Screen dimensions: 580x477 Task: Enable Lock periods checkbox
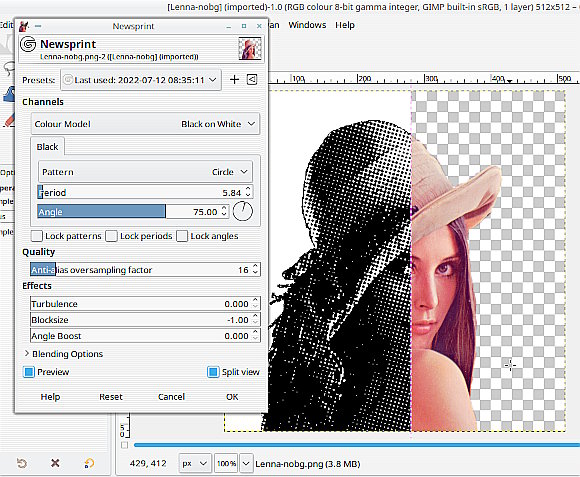(111, 236)
